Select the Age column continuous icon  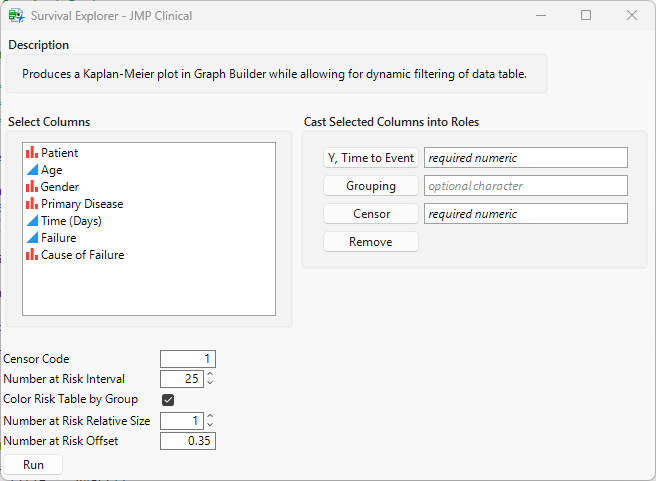point(32,170)
